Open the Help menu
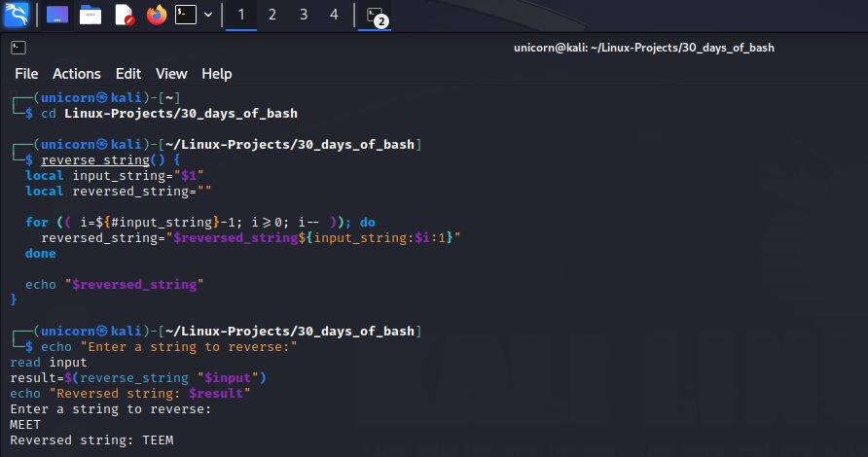Image resolution: width=868 pixels, height=457 pixels. coord(216,74)
